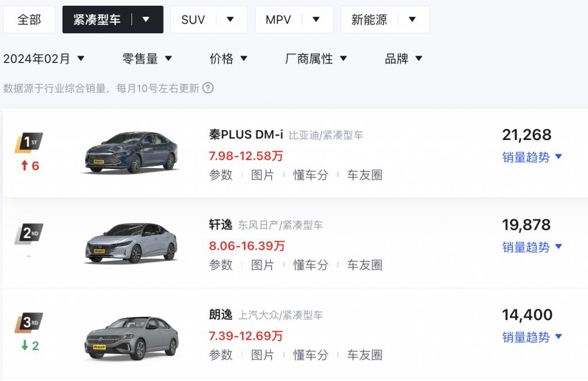
Task: Click the 2nd place rank badge
Action: [x=29, y=233]
